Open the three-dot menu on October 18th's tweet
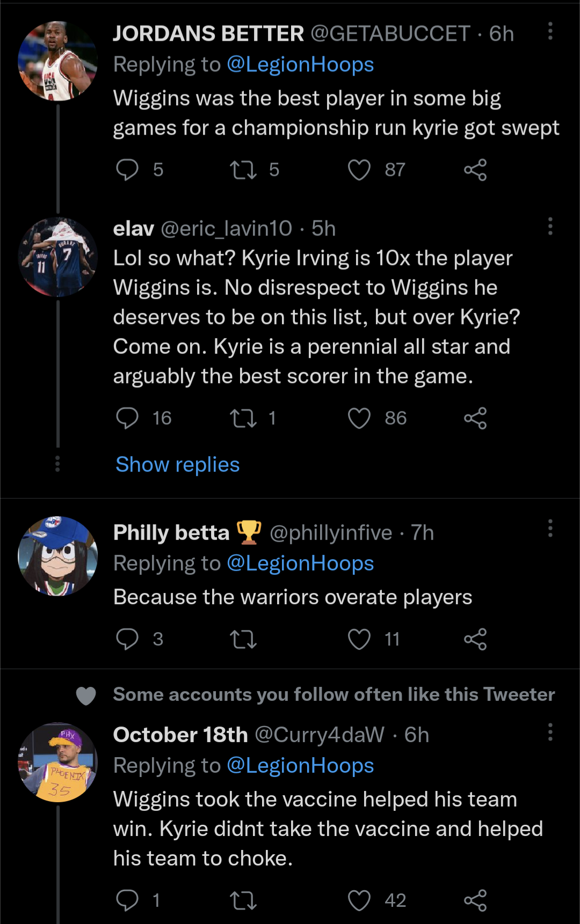The height and width of the screenshot is (924, 580). (549, 731)
